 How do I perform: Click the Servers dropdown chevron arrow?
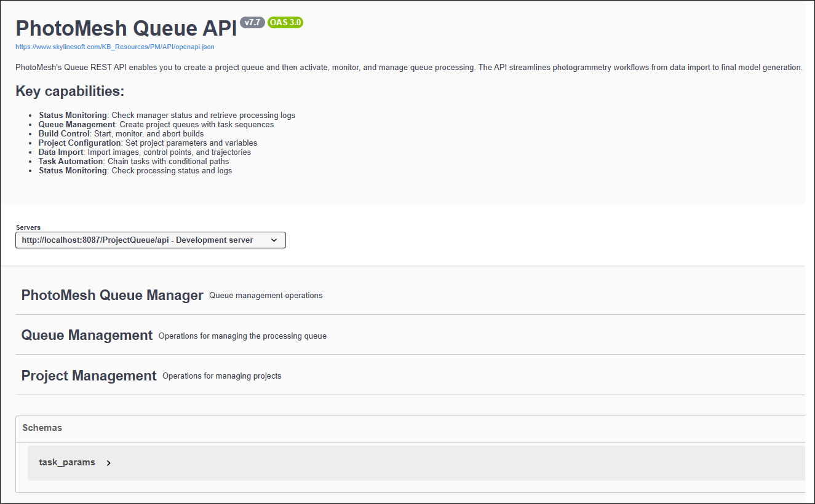tap(274, 240)
